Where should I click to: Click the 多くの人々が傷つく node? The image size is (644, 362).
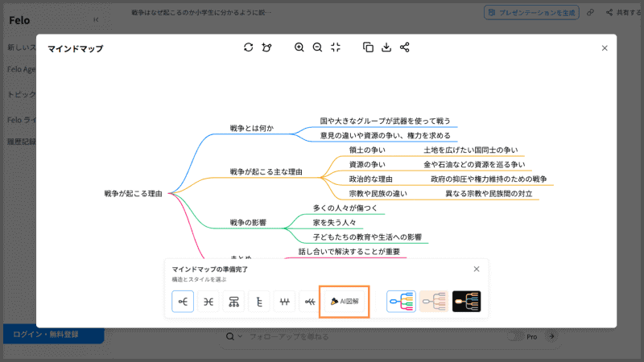[345, 208]
